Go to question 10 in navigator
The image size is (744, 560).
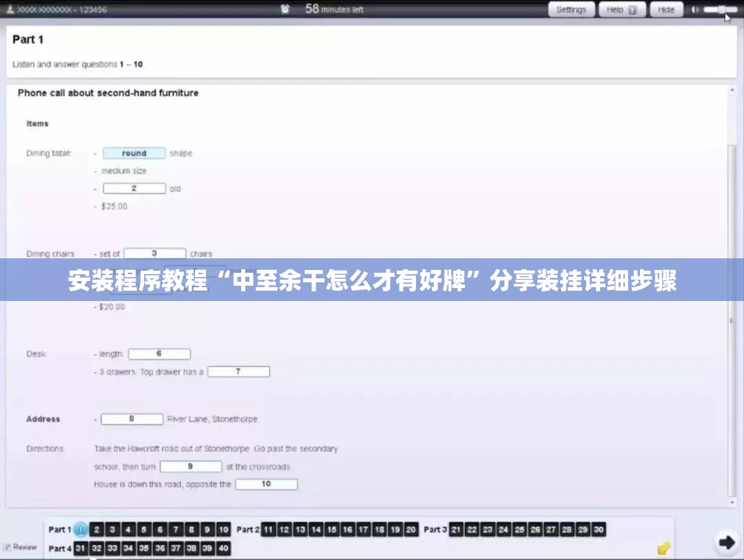click(223, 530)
